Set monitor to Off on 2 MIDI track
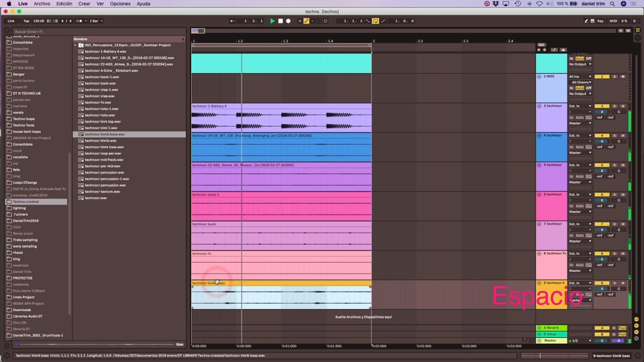Image resolution: width=644 pixels, height=362 pixels. pos(588,88)
